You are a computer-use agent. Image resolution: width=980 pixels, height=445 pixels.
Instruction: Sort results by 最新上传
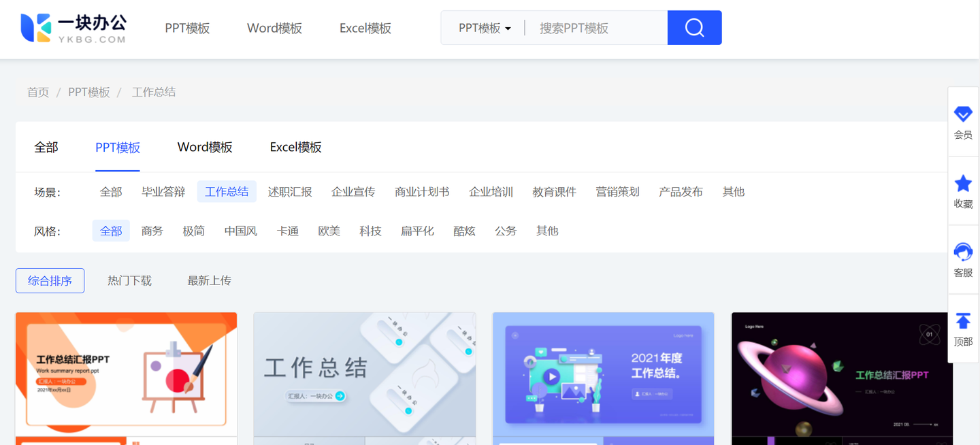coord(210,280)
